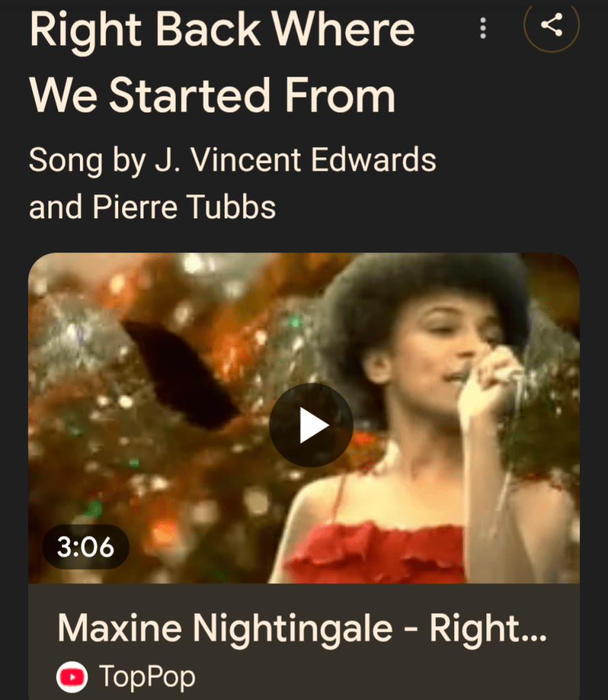Viewport: 608px width, 700px height.
Task: Open the TopPop channel name
Action: 147,677
